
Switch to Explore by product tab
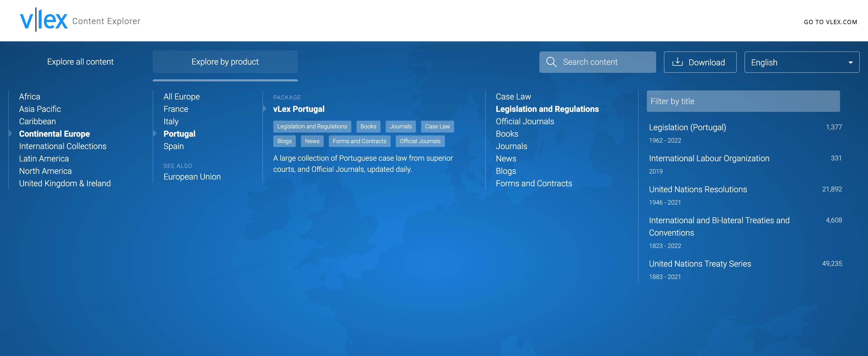[225, 62]
